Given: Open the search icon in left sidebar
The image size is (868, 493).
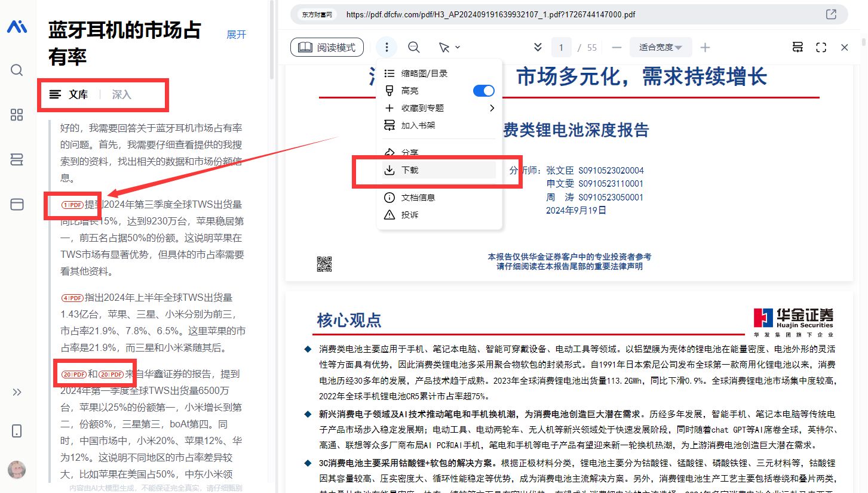Looking at the screenshot, I should [x=17, y=70].
